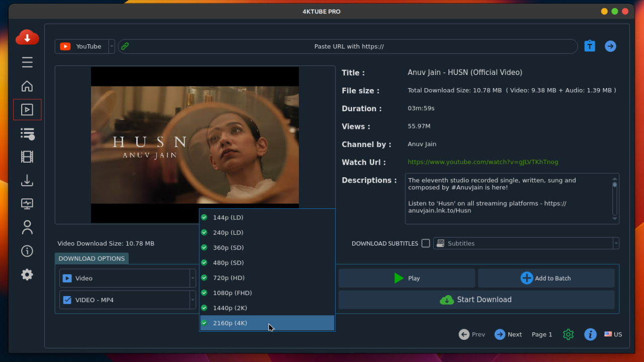The height and width of the screenshot is (362, 644).
Task: Click the Subtitles icon in combo box
Action: (x=441, y=243)
